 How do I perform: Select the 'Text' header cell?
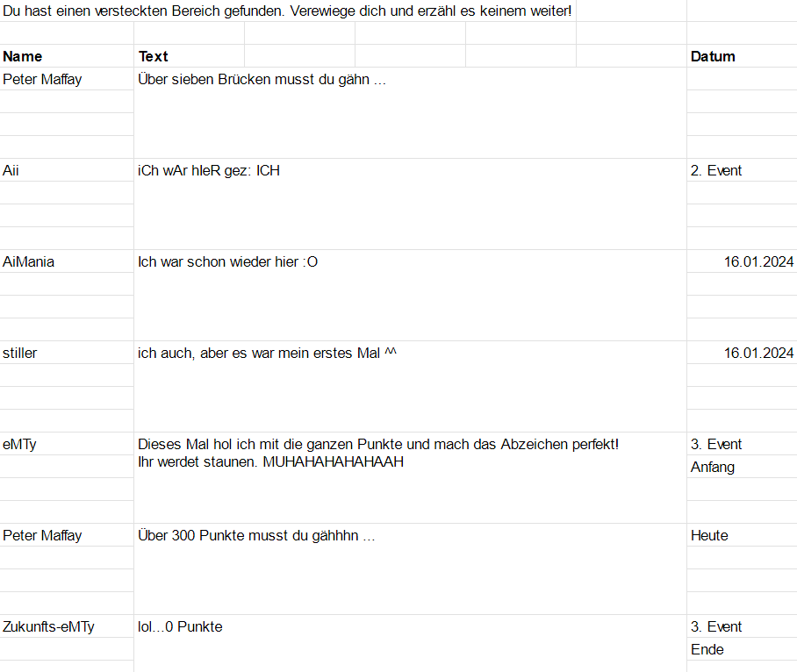coord(189,56)
